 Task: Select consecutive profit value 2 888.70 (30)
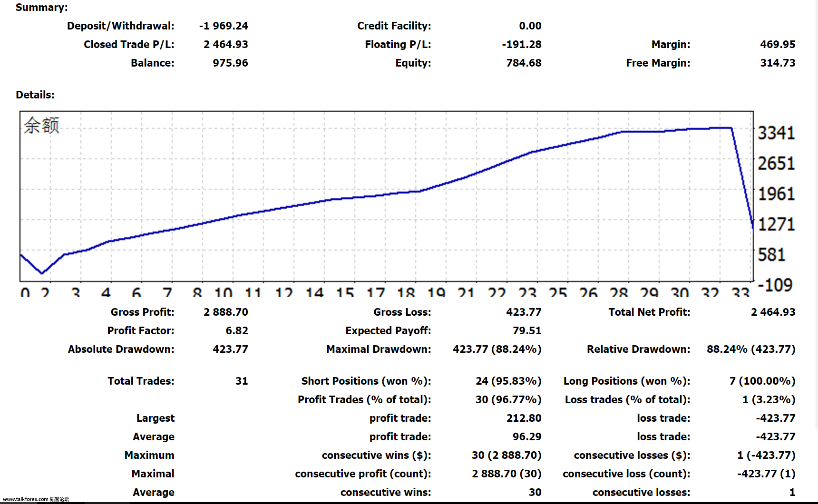pyautogui.click(x=506, y=474)
